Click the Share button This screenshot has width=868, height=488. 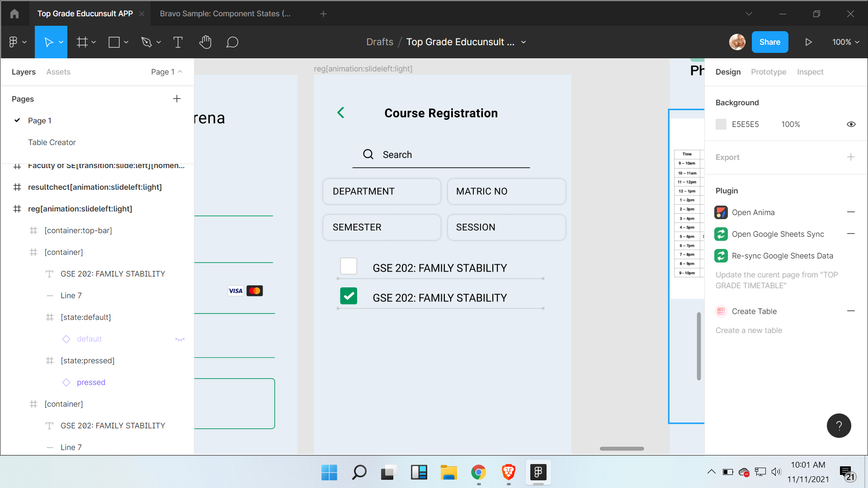pos(770,42)
